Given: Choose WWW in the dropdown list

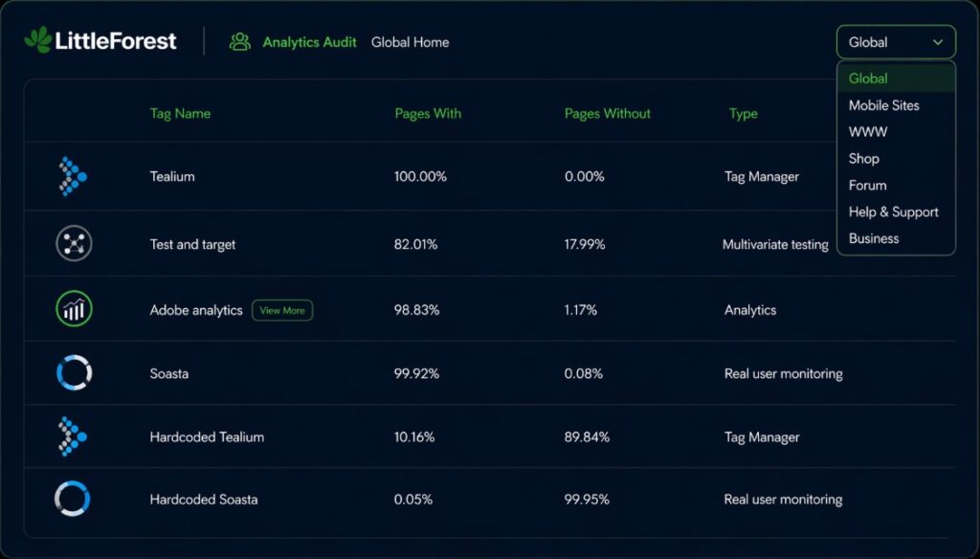Looking at the screenshot, I should [x=868, y=132].
